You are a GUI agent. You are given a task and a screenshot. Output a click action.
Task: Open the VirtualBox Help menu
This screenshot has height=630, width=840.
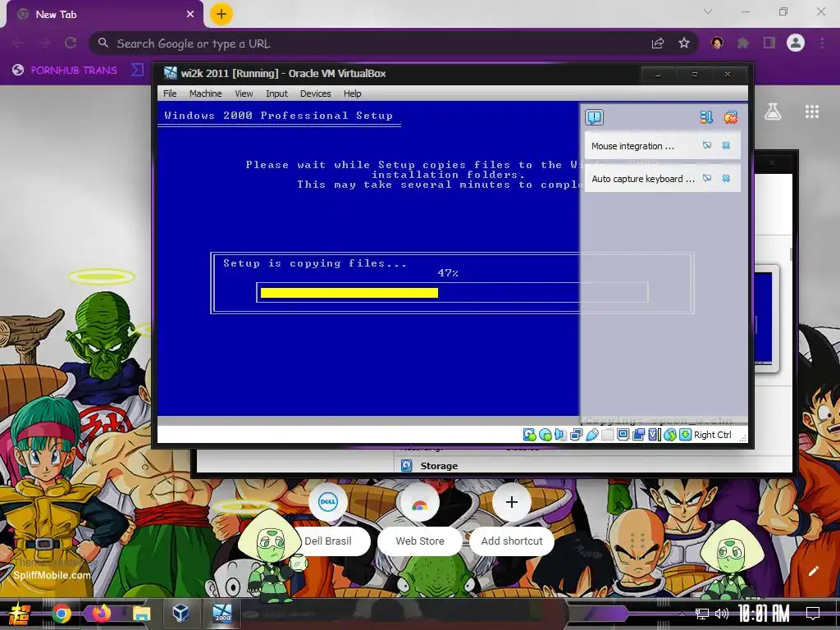tap(352, 94)
